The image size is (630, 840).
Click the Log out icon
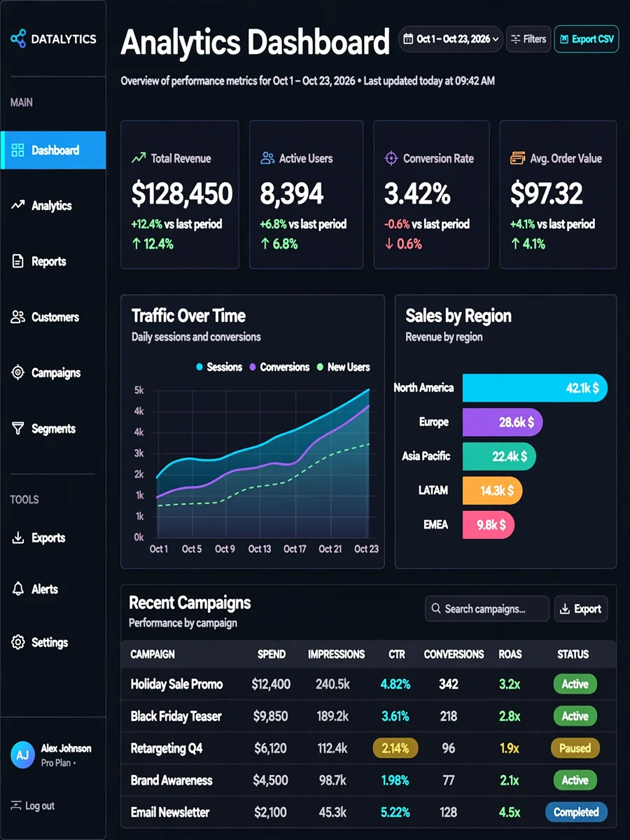point(16,806)
